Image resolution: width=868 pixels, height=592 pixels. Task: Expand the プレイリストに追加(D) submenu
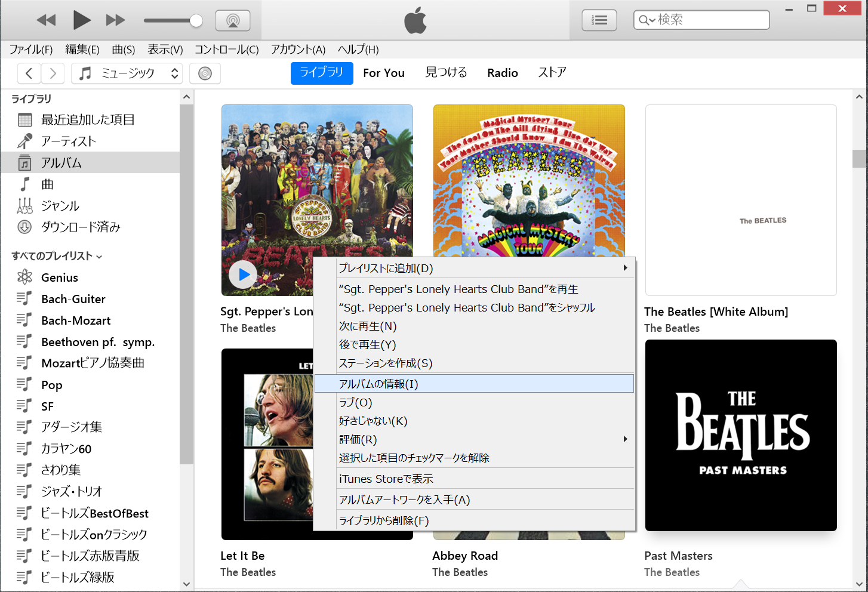coord(474,268)
